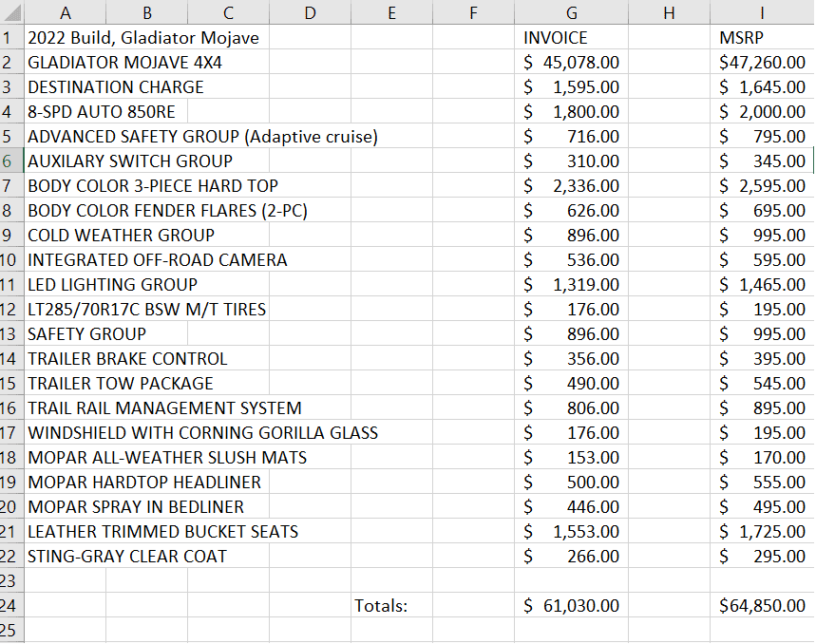Image resolution: width=816 pixels, height=644 pixels.
Task: Select column A header
Action: pos(65,12)
